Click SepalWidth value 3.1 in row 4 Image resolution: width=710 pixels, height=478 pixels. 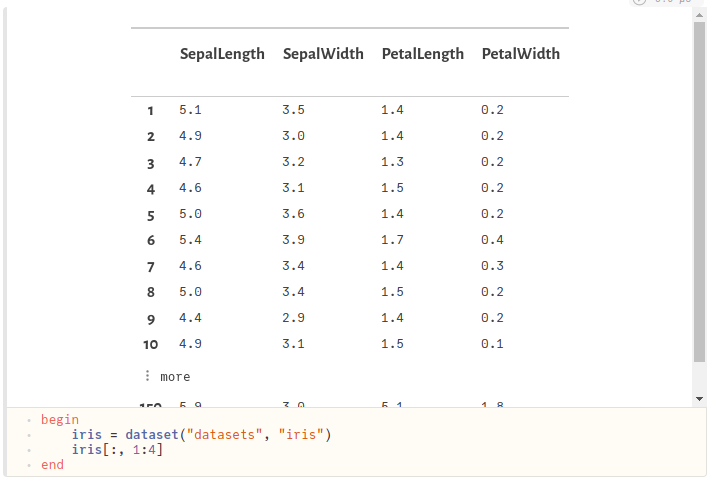[x=293, y=187]
